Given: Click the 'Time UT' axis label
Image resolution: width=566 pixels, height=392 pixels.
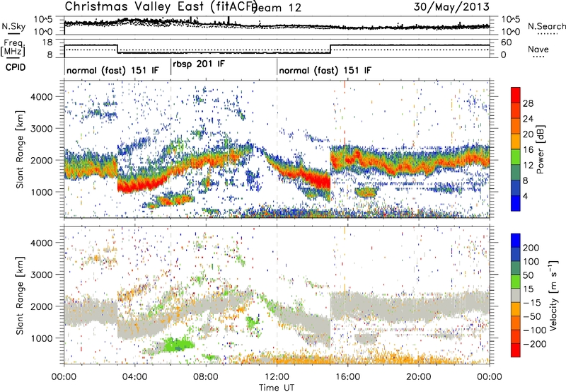Looking at the screenshot, I should point(277,388).
